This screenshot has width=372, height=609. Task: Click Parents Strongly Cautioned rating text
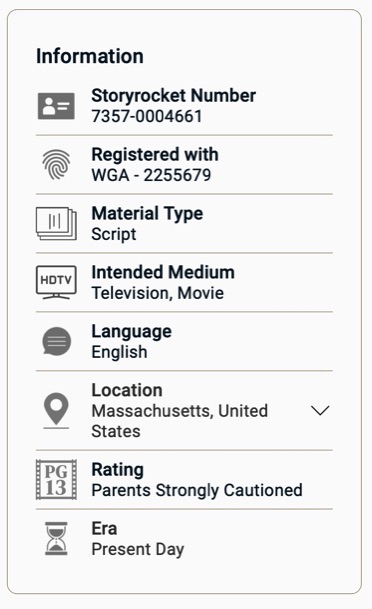pyautogui.click(x=197, y=490)
